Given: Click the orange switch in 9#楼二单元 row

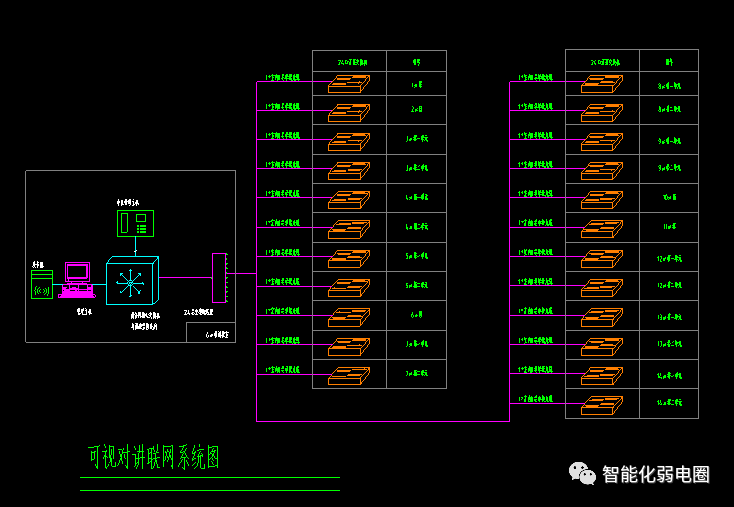Looking at the screenshot, I should coord(602,171).
